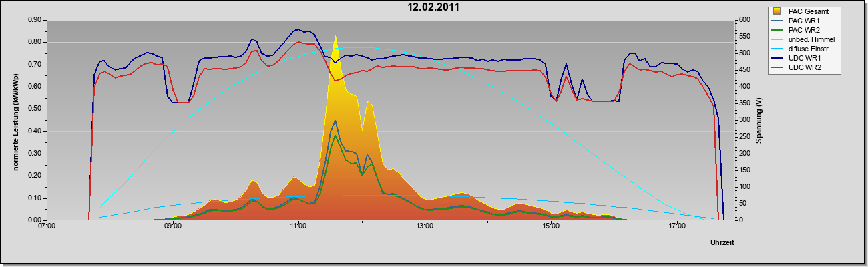This screenshot has height=267, width=868.
Task: Click the 17:00 time axis label
Action: click(x=676, y=227)
